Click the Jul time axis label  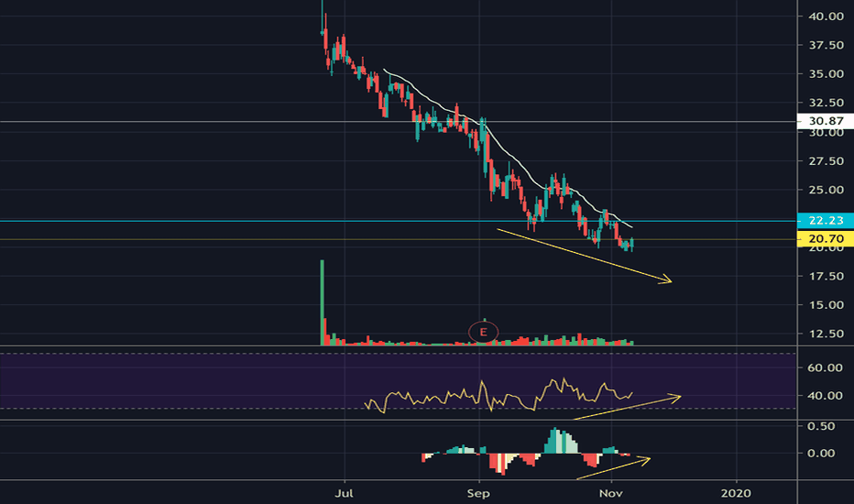coord(344,494)
